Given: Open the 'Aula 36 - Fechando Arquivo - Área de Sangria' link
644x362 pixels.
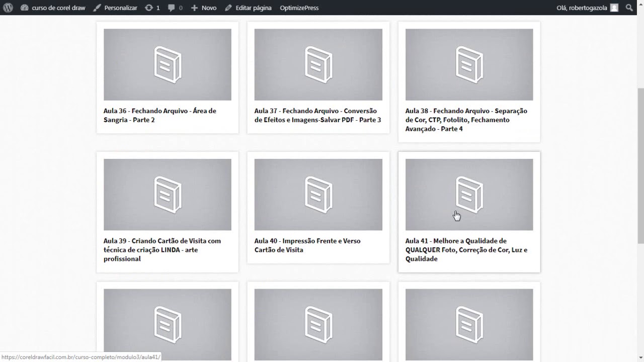Looking at the screenshot, I should 160,115.
